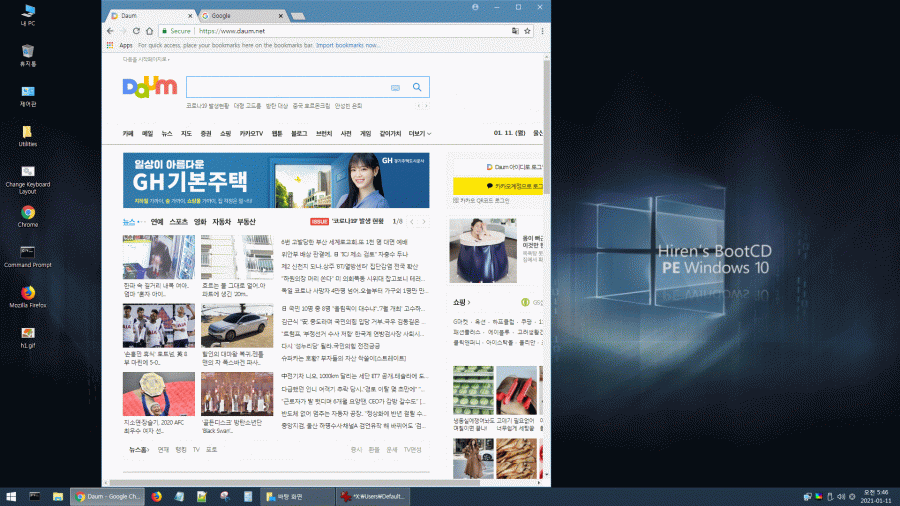Open File Explorer from the taskbar
Screen dimensions: 900x506
[x=58, y=496]
